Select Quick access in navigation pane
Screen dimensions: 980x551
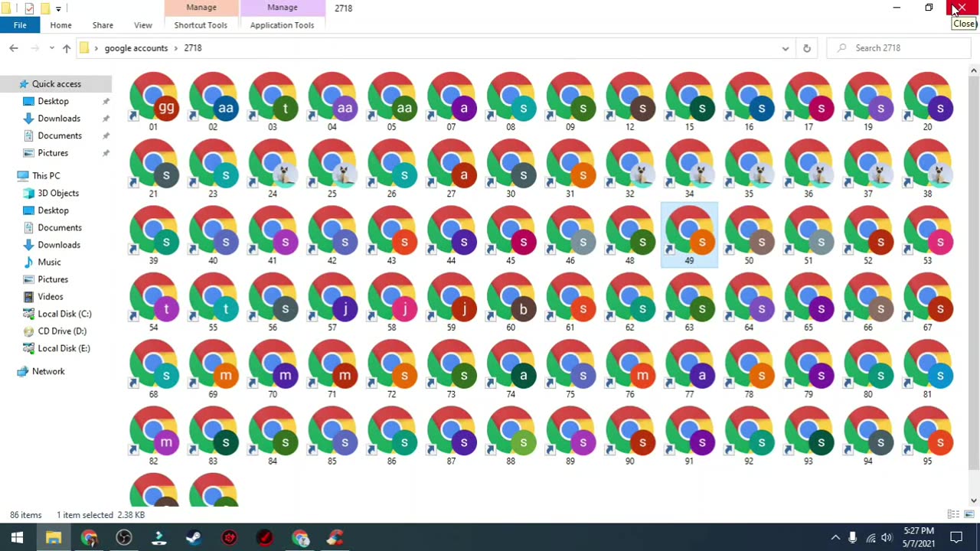pyautogui.click(x=56, y=84)
